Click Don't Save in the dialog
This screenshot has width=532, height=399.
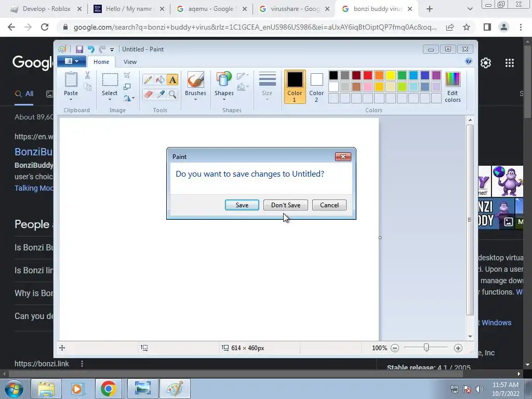coord(286,205)
